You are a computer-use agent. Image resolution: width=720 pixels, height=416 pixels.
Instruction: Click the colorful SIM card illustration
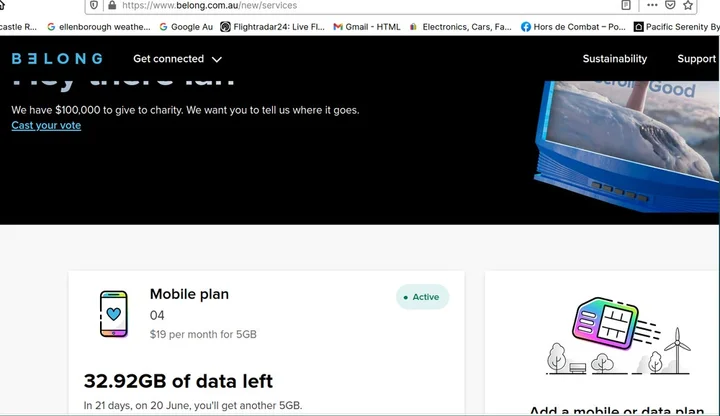click(x=606, y=324)
